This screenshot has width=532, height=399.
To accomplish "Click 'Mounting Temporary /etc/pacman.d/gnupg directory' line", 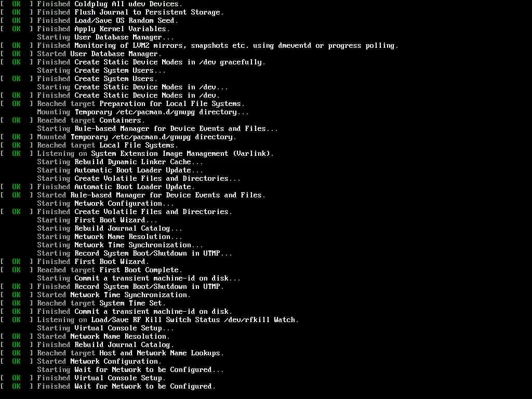I will [143, 112].
